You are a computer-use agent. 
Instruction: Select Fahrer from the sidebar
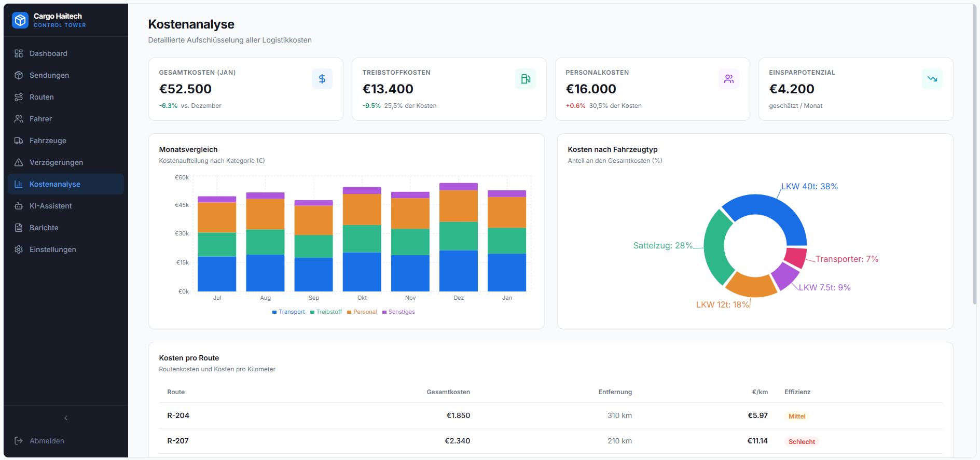click(66, 119)
